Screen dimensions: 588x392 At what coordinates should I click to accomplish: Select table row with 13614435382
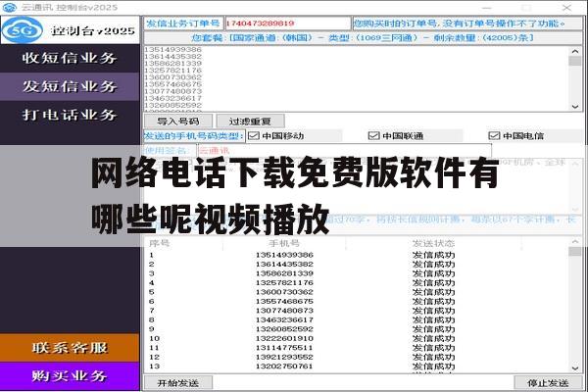tap(357, 265)
